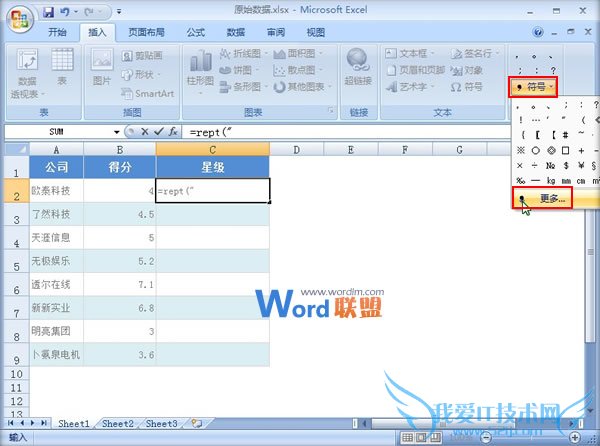Screen dimensions: 600x446
Task: Open the 散点图 scatter chart dropdown
Action: 298,70
